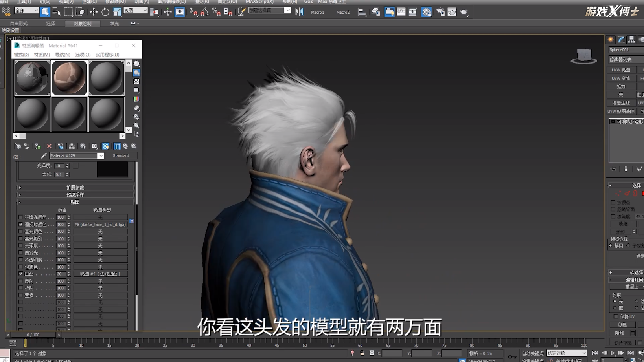Enable 不透明度 map checkbox
This screenshot has width=644, height=362.
tap(21, 260)
